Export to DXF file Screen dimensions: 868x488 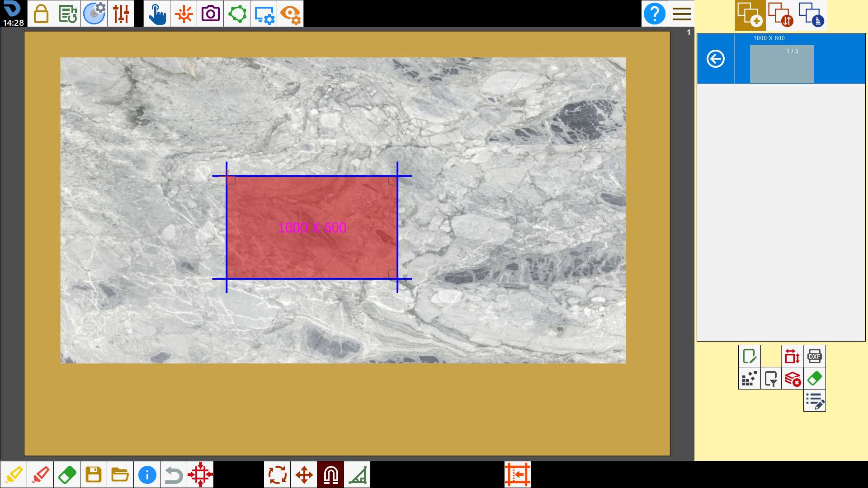tap(814, 356)
